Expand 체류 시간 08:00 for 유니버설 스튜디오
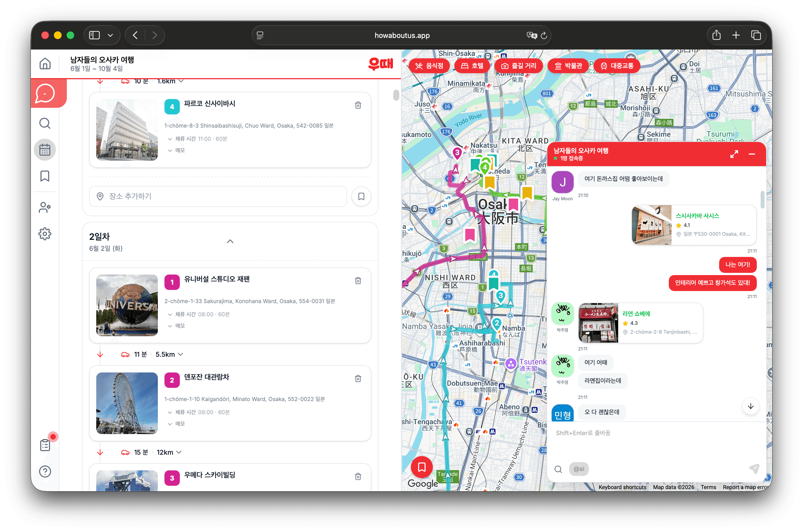This screenshot has width=803, height=532. [x=199, y=314]
